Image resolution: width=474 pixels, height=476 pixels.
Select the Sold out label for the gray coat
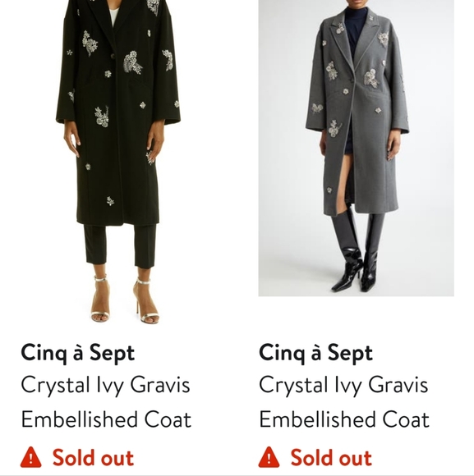[x=331, y=457]
